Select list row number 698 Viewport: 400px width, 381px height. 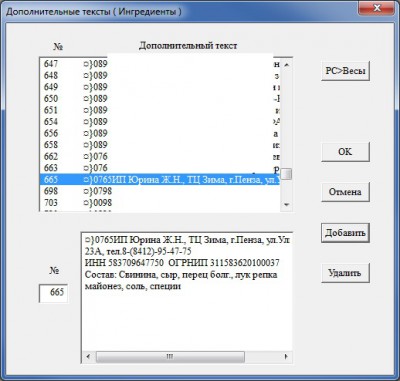pos(160,191)
